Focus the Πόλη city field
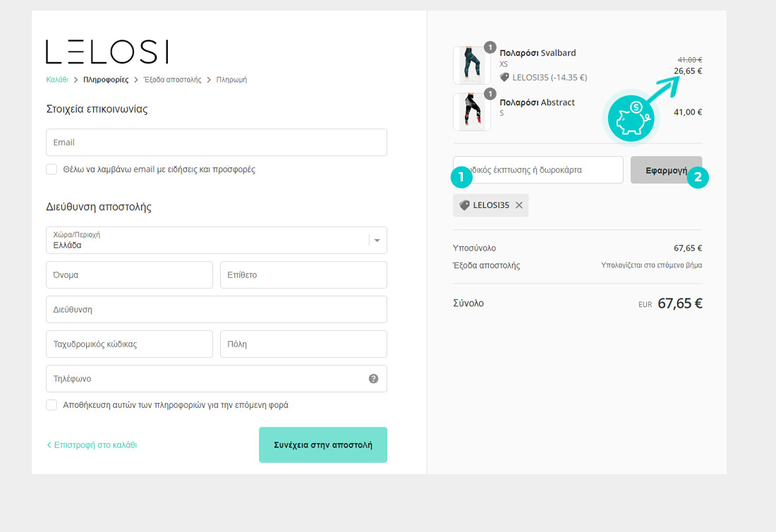Image resolution: width=776 pixels, height=532 pixels. coord(303,344)
